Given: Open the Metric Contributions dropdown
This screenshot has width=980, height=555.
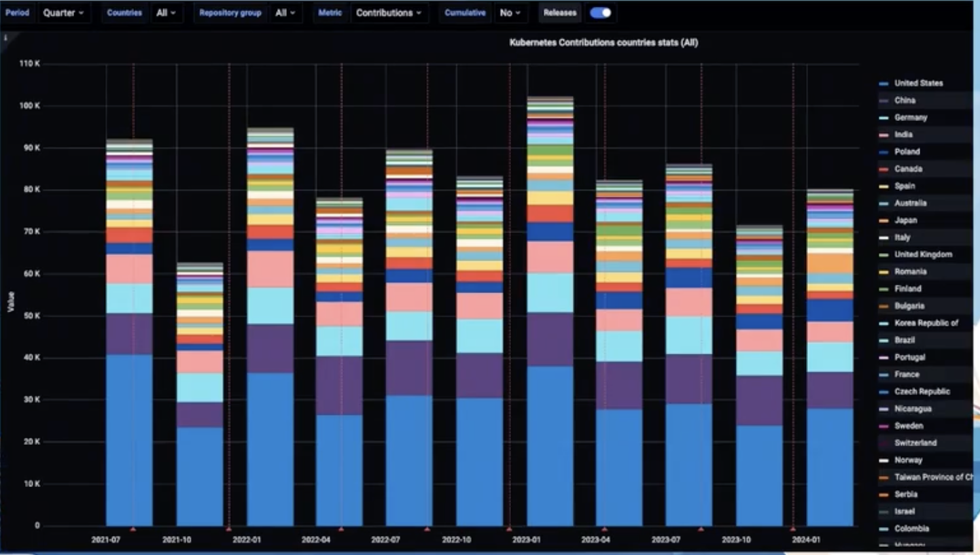Looking at the screenshot, I should (389, 12).
